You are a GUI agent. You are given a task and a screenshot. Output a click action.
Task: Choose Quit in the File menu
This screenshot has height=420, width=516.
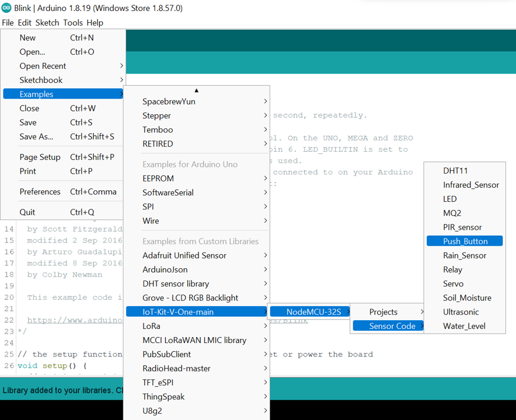(x=63, y=212)
